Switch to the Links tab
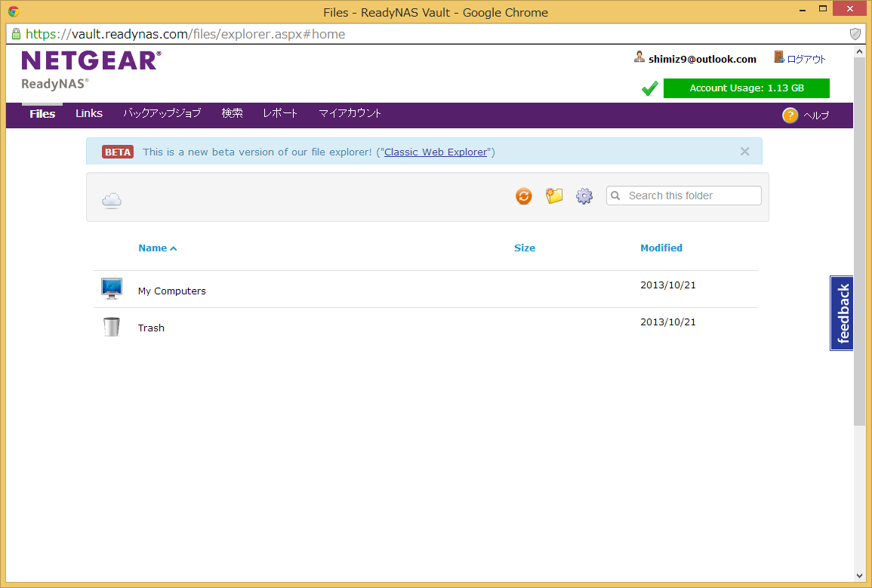 (89, 113)
